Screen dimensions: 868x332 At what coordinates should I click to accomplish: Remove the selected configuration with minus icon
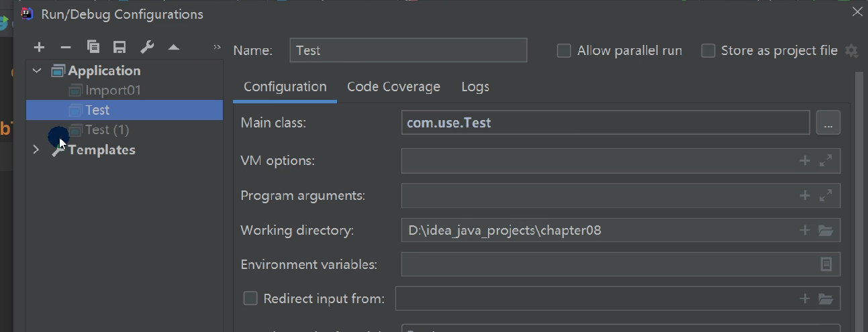coord(66,47)
